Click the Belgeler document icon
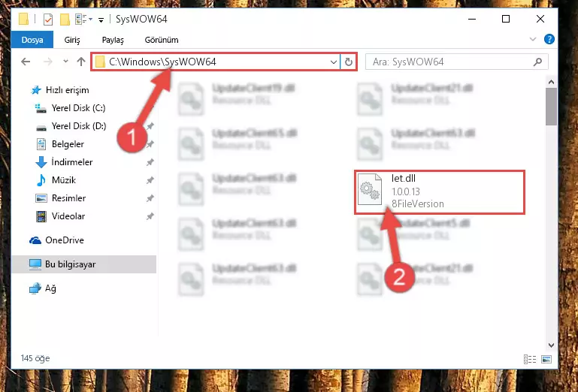The height and width of the screenshot is (392, 578). point(41,144)
